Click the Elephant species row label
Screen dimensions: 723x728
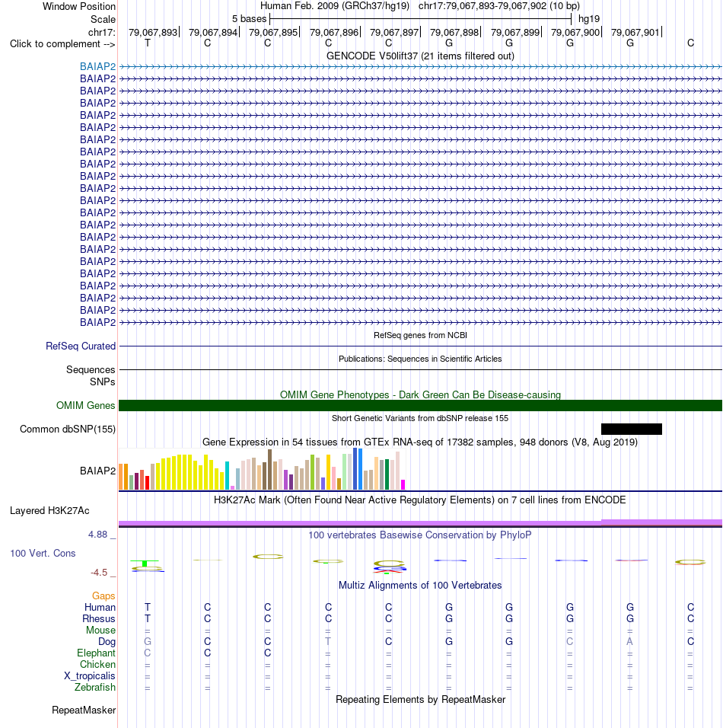click(x=96, y=653)
